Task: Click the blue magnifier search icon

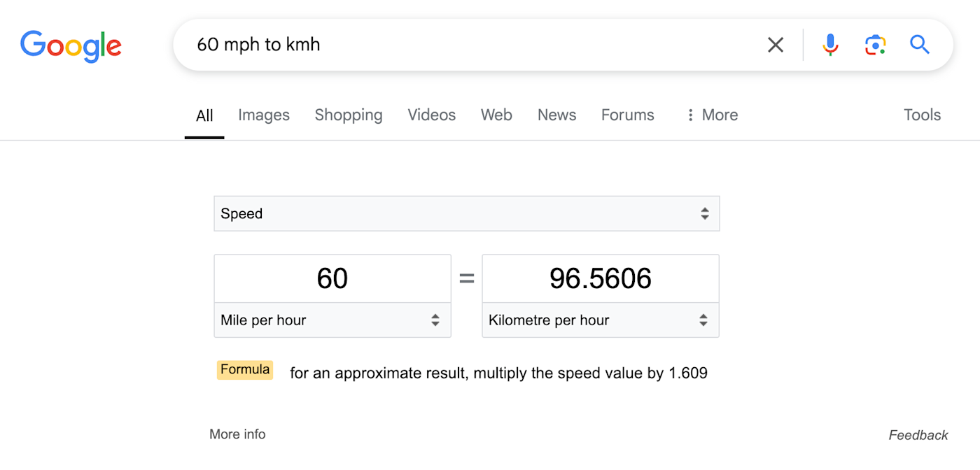Action: (x=920, y=45)
